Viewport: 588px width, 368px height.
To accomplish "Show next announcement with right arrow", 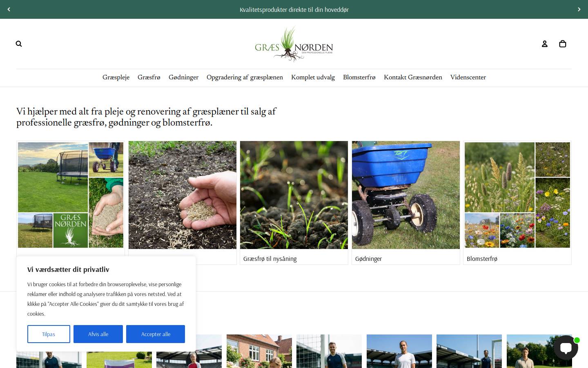I will tap(579, 9).
